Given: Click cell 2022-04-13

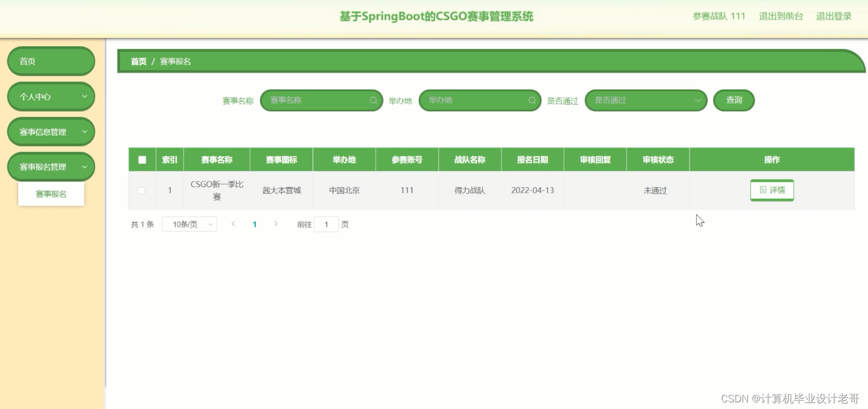Looking at the screenshot, I should point(532,190).
